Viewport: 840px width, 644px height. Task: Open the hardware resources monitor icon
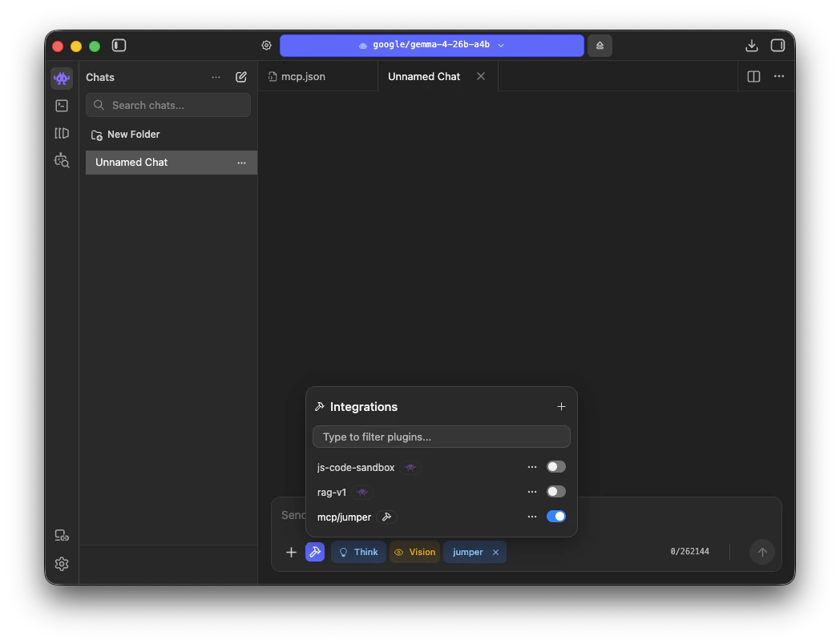62,534
